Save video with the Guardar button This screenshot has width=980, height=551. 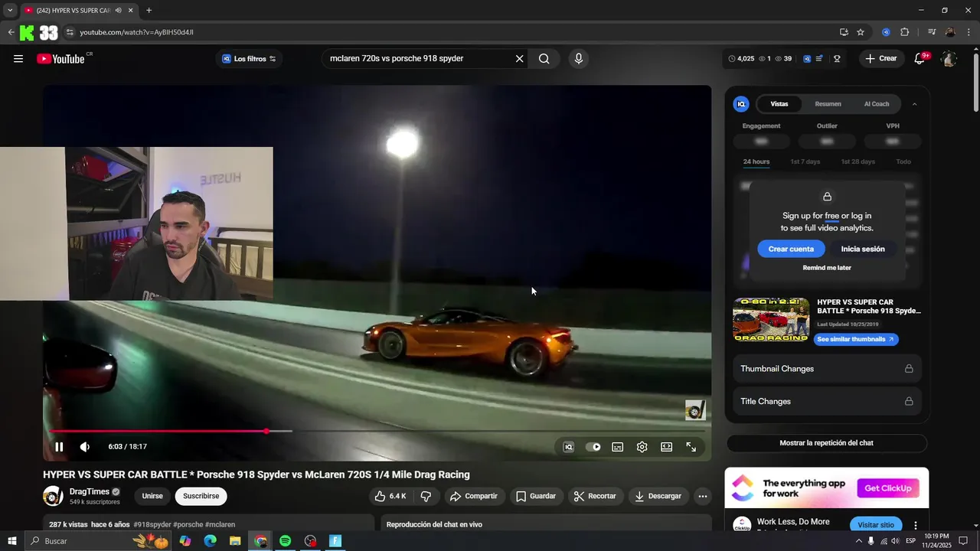(536, 496)
